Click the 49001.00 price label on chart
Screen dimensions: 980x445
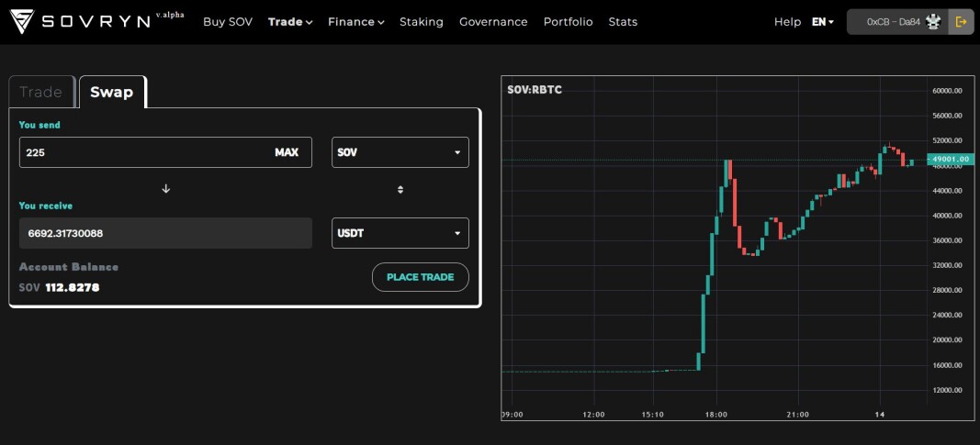(x=951, y=160)
